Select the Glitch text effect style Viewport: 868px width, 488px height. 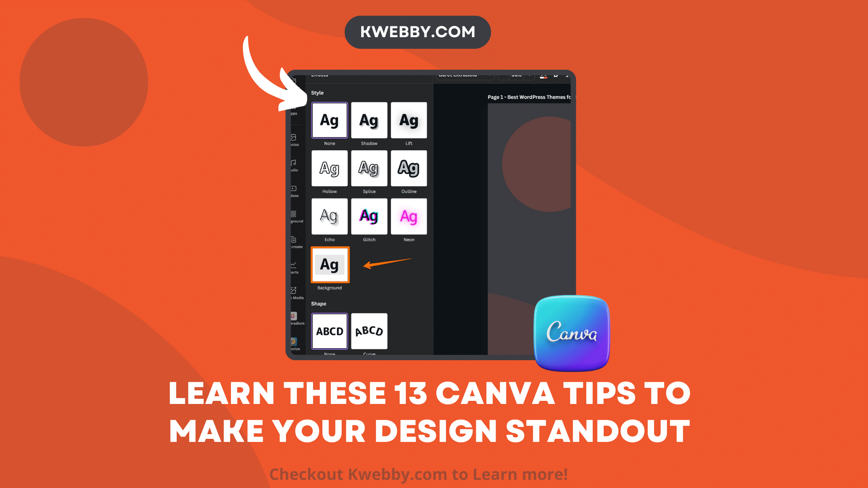pos(369,216)
